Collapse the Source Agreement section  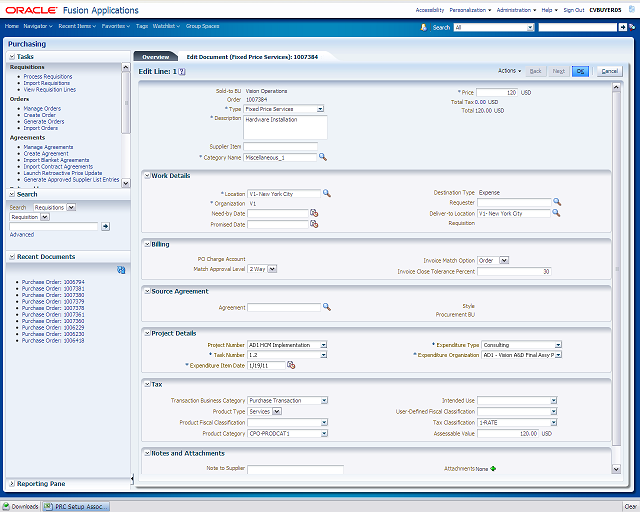[147, 291]
